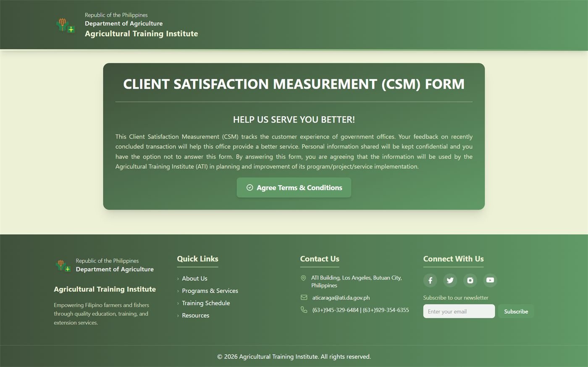Click the Subscribe newsletter button
The width and height of the screenshot is (588, 367).
coord(516,311)
